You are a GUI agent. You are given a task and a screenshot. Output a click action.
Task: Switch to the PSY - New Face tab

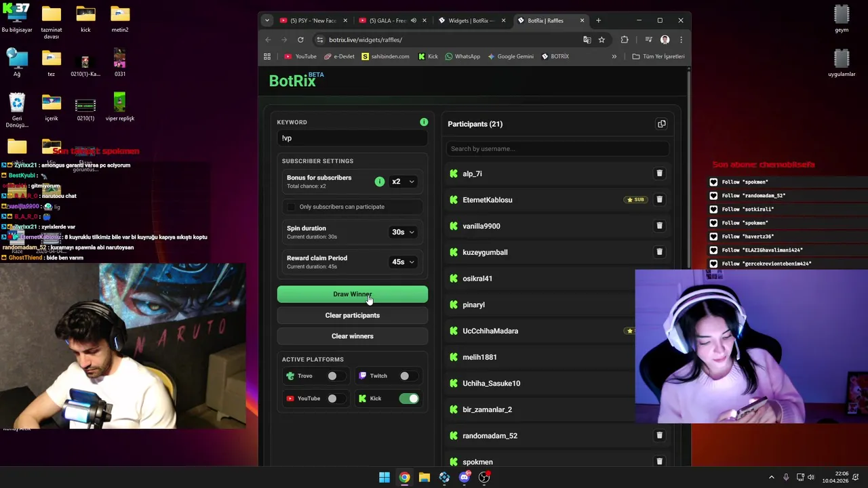point(313,20)
